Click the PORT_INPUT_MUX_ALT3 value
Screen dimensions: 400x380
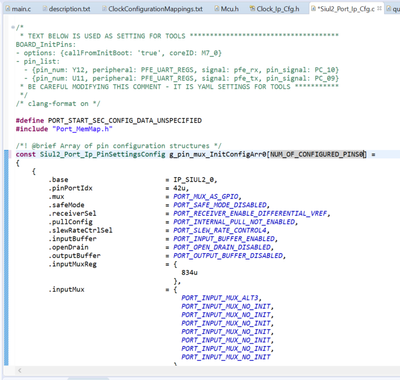(x=221, y=298)
